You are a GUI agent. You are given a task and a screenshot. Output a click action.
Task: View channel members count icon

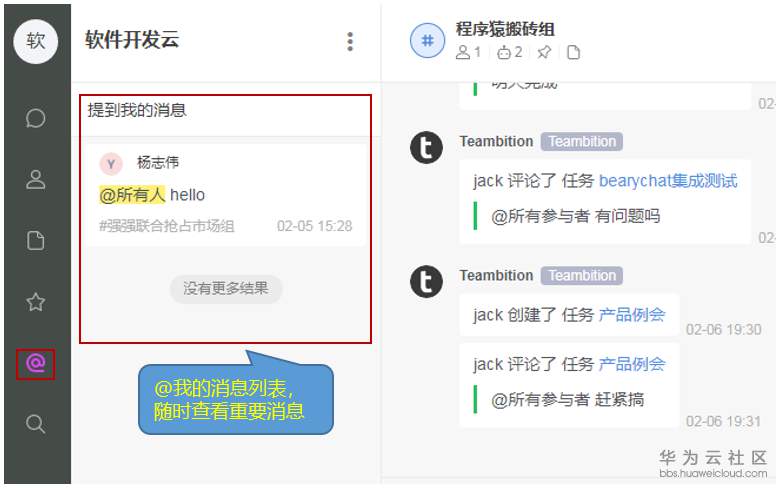click(468, 52)
